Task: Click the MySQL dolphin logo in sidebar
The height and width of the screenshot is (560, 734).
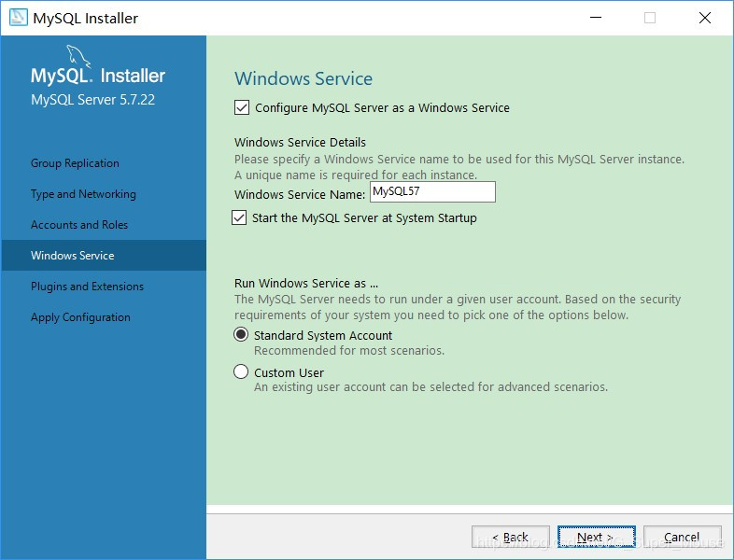Action: pyautogui.click(x=78, y=56)
